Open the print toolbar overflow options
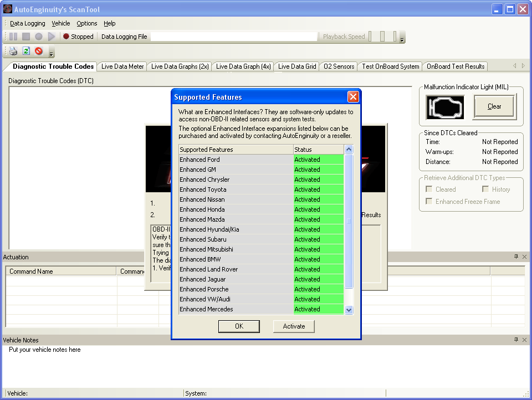Image resolution: width=532 pixels, height=400 pixels. 52,52
